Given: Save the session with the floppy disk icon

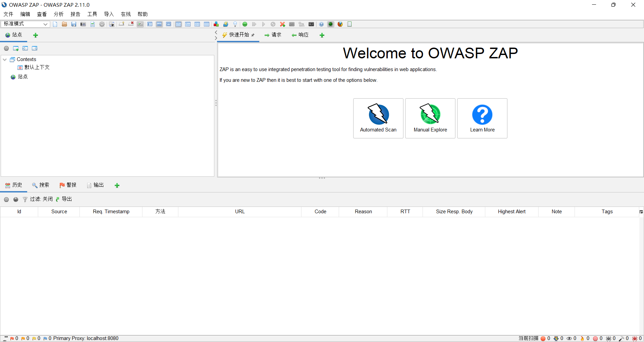Looking at the screenshot, I should pyautogui.click(x=74, y=24).
